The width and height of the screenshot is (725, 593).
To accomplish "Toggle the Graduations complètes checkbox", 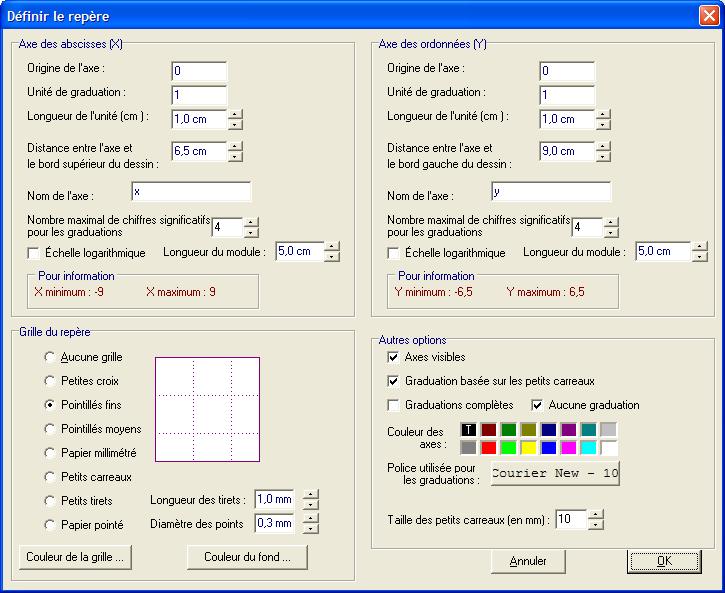I will pos(393,405).
